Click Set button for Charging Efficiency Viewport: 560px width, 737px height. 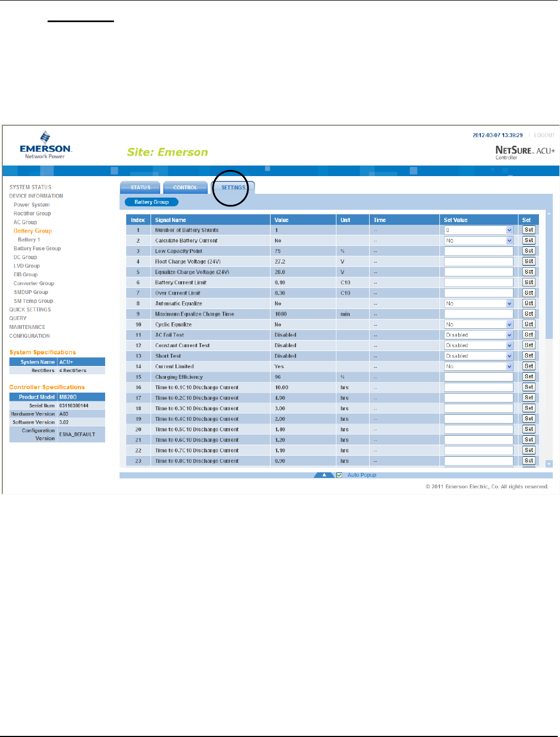coord(529,377)
